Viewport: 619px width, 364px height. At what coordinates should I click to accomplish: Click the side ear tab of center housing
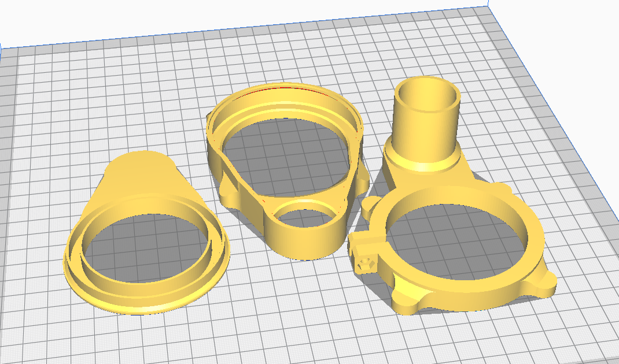point(364,179)
